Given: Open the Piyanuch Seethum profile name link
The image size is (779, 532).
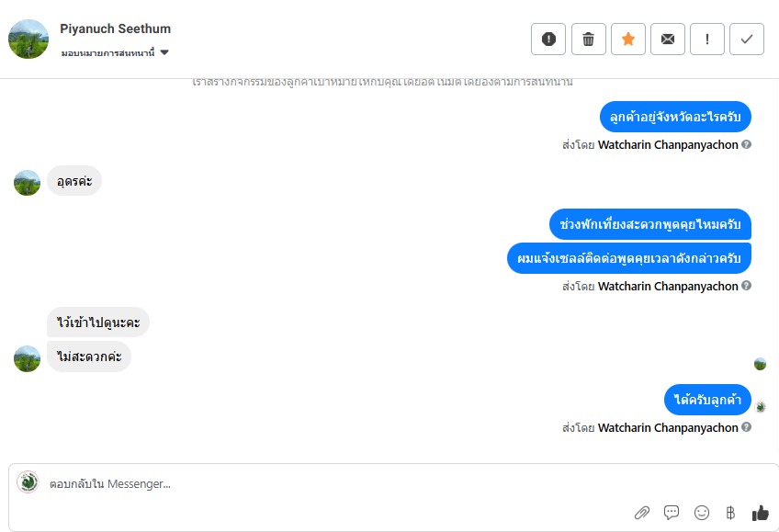Looking at the screenshot, I should pos(115,28).
